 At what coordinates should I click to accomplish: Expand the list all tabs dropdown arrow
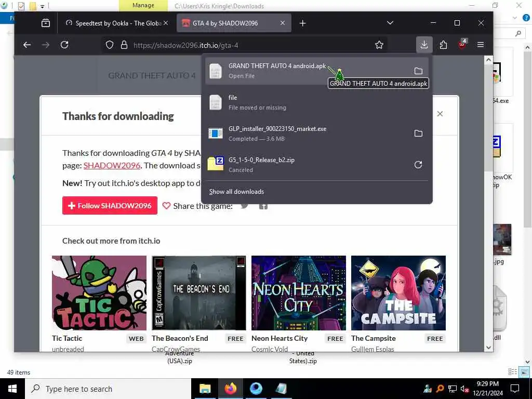390,23
